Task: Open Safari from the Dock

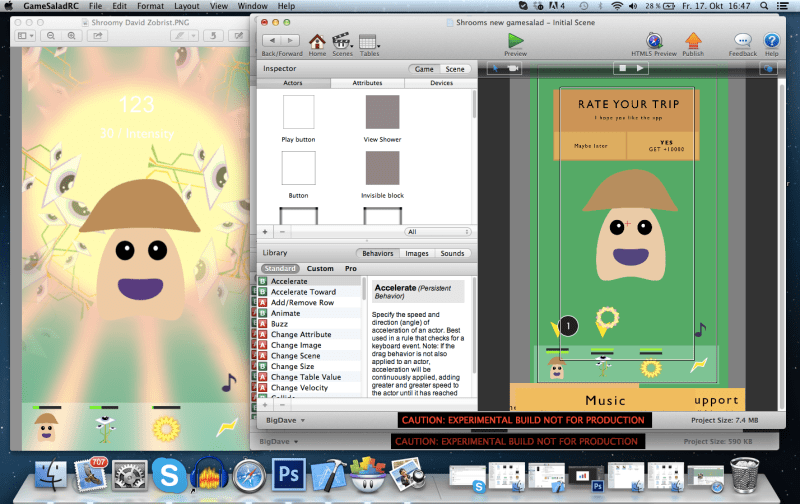Action: pyautogui.click(x=249, y=475)
